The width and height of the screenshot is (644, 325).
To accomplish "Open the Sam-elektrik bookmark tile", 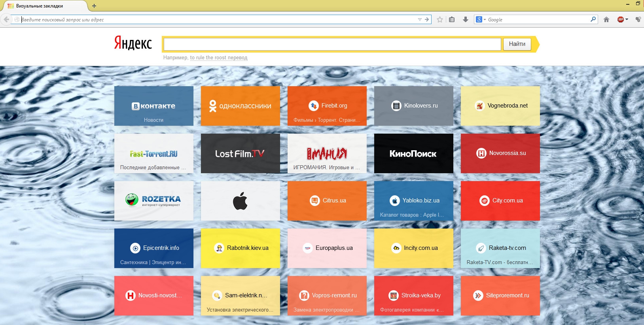I will click(x=241, y=296).
